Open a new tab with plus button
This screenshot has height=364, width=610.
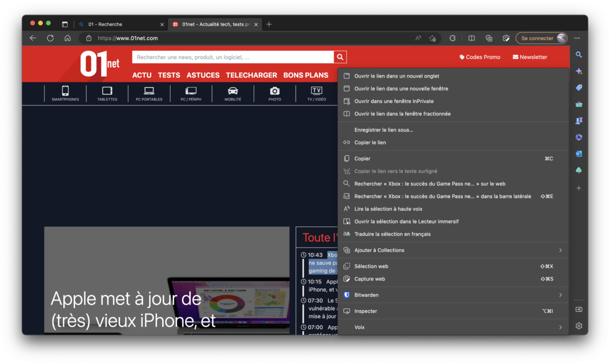pos(269,24)
